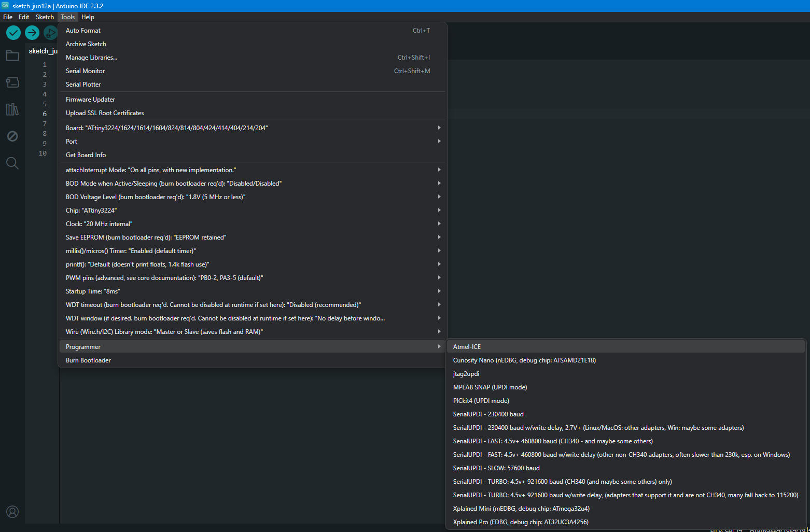
Task: Open the Debug sidebar icon
Action: pyautogui.click(x=12, y=136)
